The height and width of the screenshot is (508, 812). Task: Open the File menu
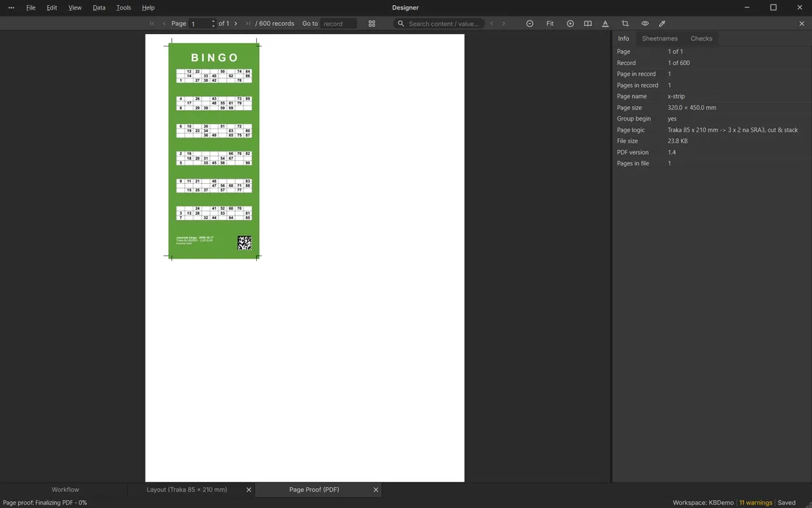click(x=31, y=8)
